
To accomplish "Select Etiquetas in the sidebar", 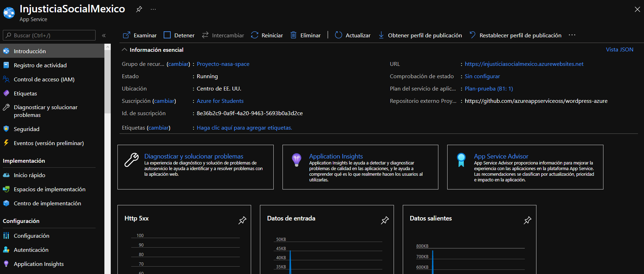I will point(52,93).
